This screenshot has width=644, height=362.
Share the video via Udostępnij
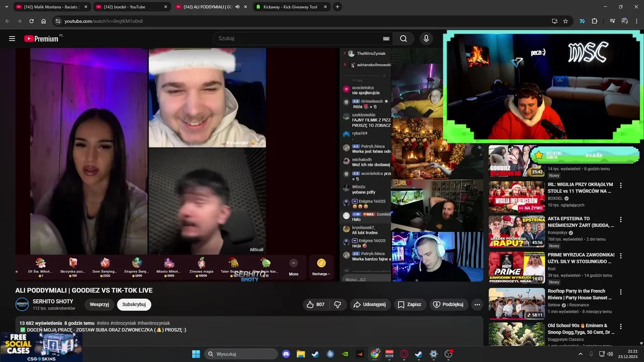369,305
